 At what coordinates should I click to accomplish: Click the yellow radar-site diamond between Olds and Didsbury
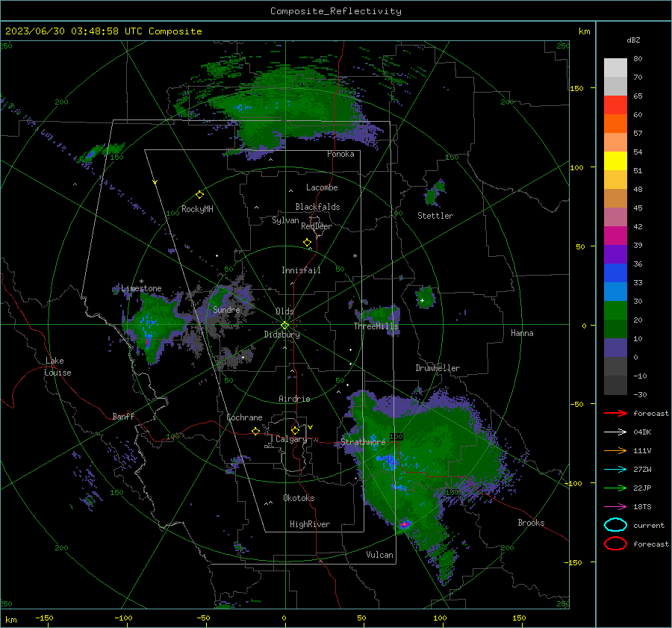click(284, 325)
